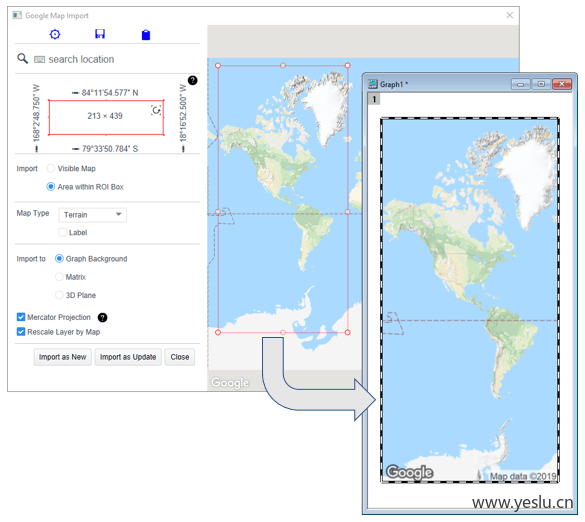Click the east longitude value 18°16'52.500" W
Viewport: 585px width, 522px height.
pos(183,113)
